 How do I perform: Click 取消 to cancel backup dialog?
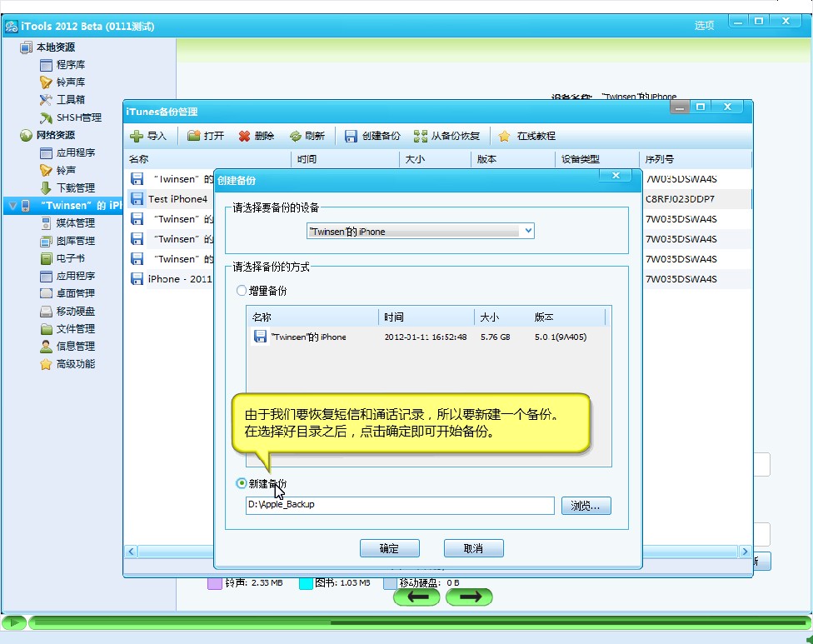pos(473,548)
